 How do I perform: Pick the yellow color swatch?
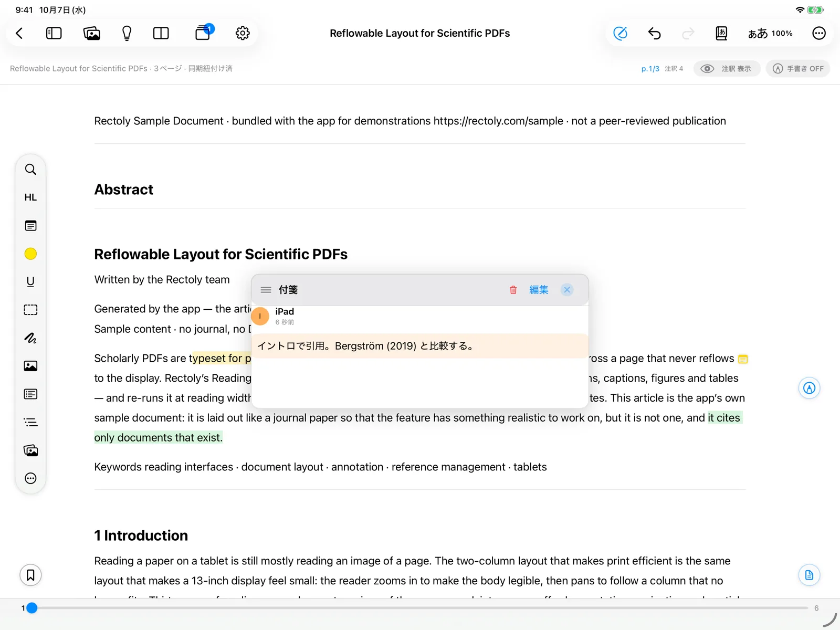(x=30, y=254)
